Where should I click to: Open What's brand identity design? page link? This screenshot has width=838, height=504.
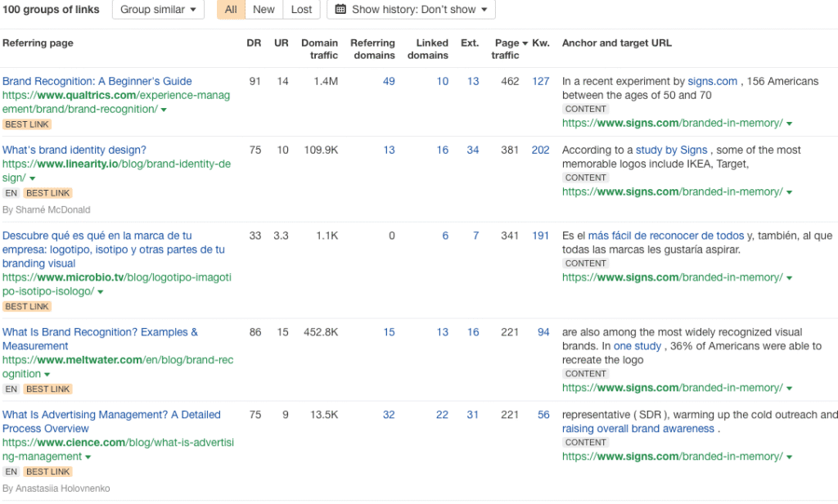[x=74, y=150]
